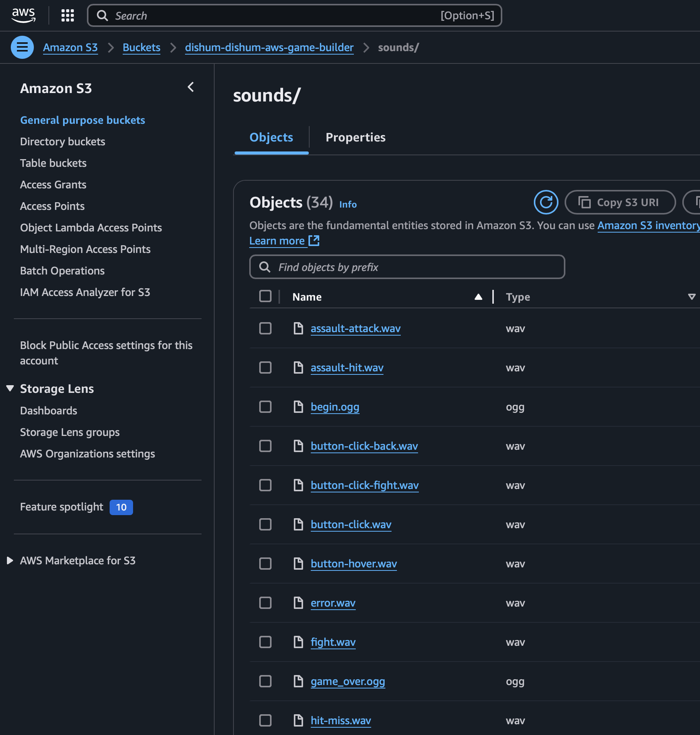700x735 pixels.
Task: Sort objects by the Name column arrow
Action: pos(478,297)
